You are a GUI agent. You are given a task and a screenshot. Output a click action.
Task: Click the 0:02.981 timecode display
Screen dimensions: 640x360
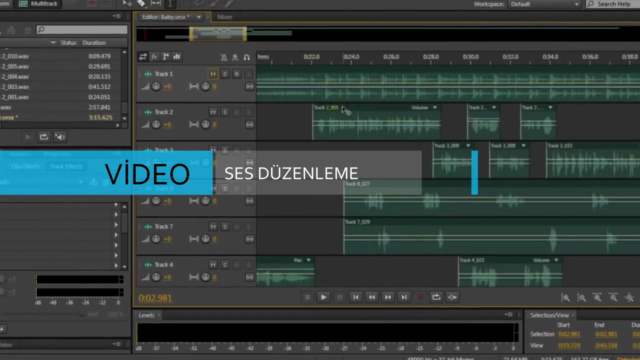click(155, 298)
